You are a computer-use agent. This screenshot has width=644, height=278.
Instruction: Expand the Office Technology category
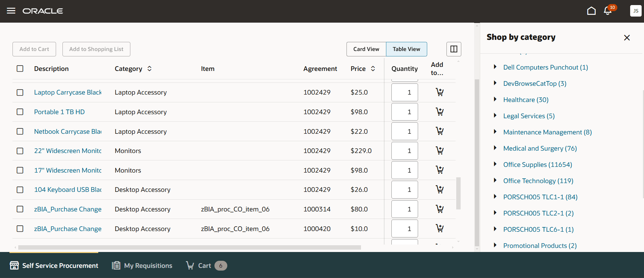pos(495,180)
